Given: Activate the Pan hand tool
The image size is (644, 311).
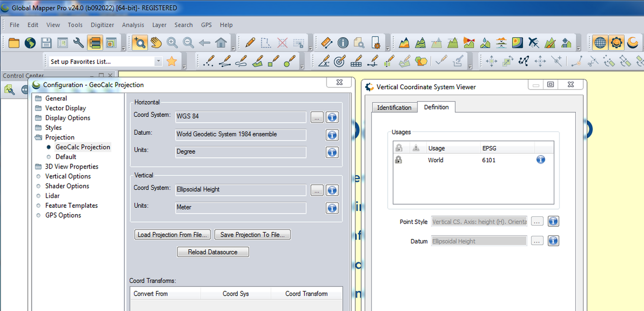Looking at the screenshot, I should tap(156, 43).
